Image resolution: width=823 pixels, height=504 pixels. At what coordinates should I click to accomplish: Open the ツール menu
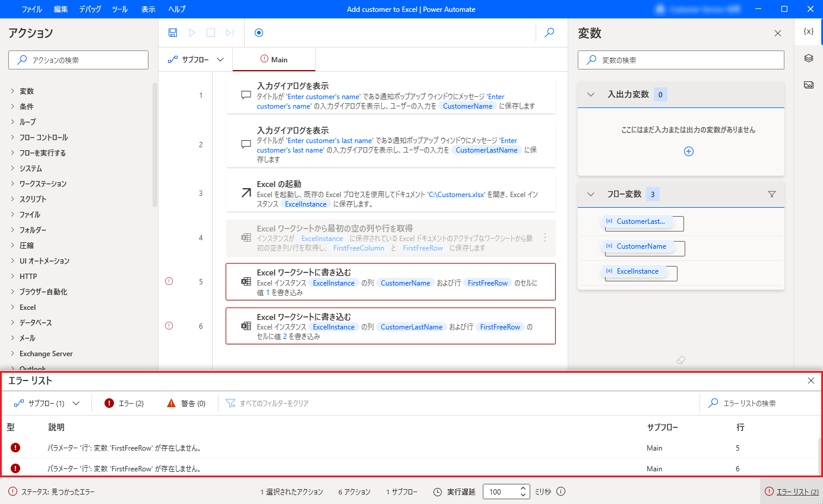pos(120,9)
